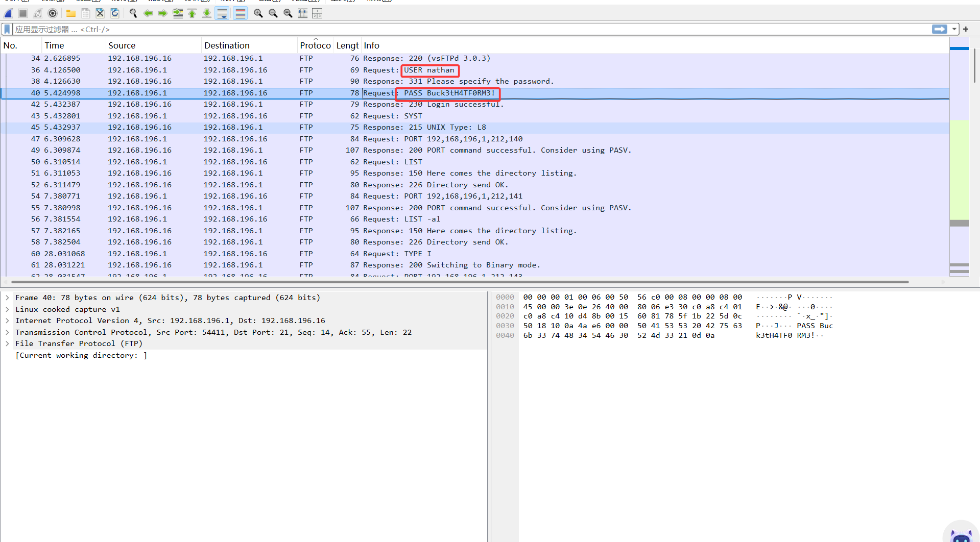Click the display filter bookmark icon
The width and height of the screenshot is (980, 542).
(x=7, y=30)
